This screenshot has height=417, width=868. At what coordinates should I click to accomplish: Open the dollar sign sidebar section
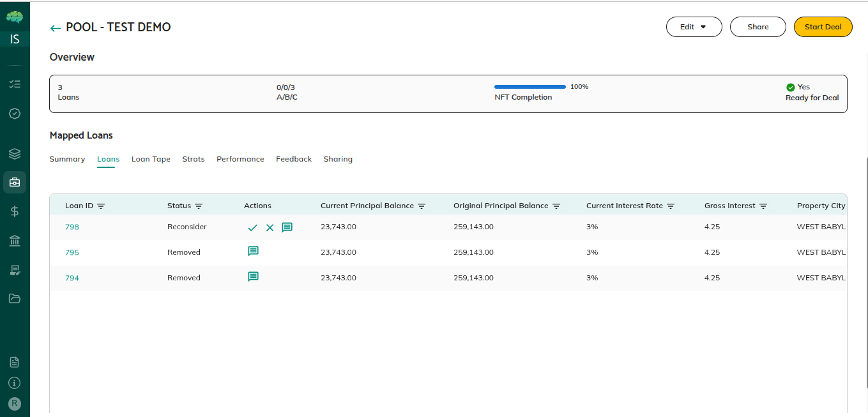pos(15,211)
